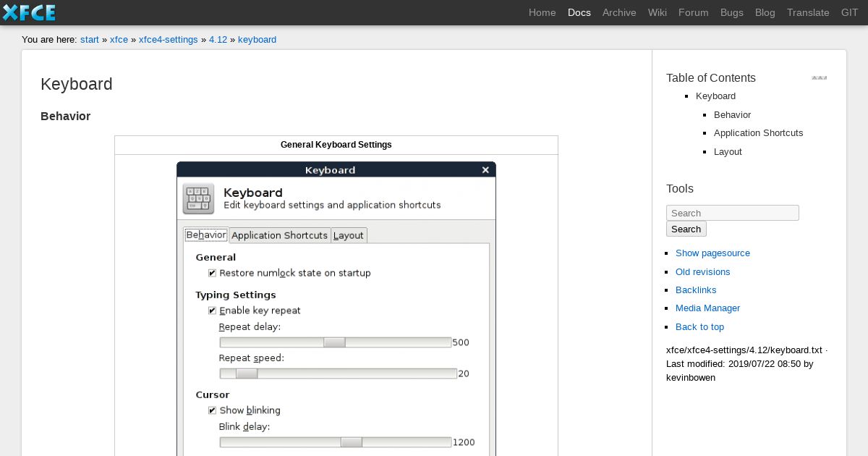Open the Wiki nav item
Screen dimensions: 868x456
[658, 12]
